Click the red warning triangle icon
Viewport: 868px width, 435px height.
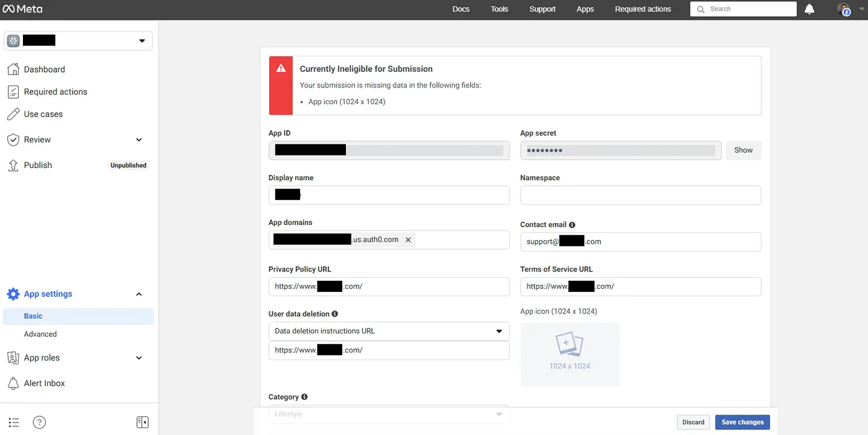[281, 69]
